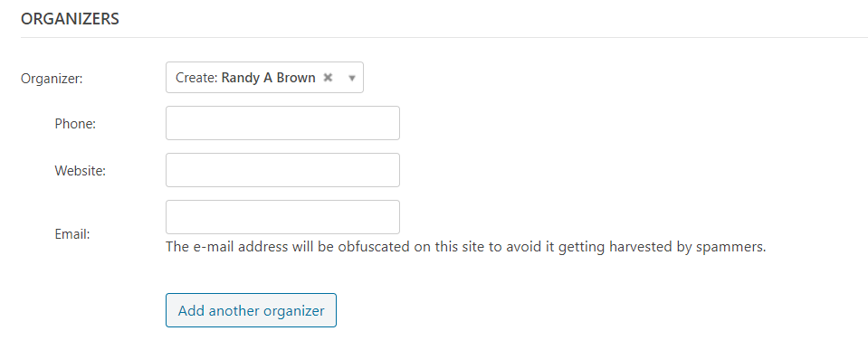The width and height of the screenshot is (868, 350).
Task: Expand the Organizer dropdown arrow
Action: 351,79
